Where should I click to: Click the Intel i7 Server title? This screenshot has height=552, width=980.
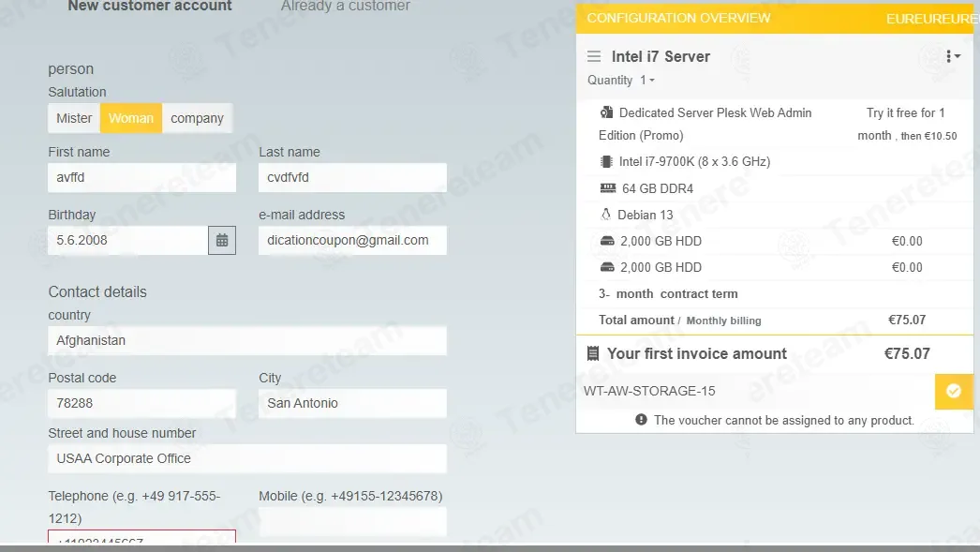click(661, 57)
